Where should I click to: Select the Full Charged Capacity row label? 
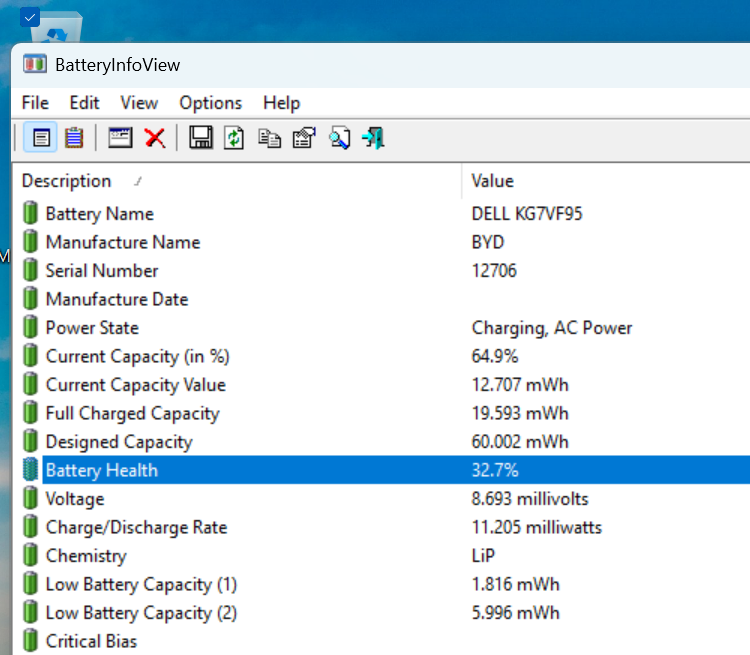click(132, 413)
